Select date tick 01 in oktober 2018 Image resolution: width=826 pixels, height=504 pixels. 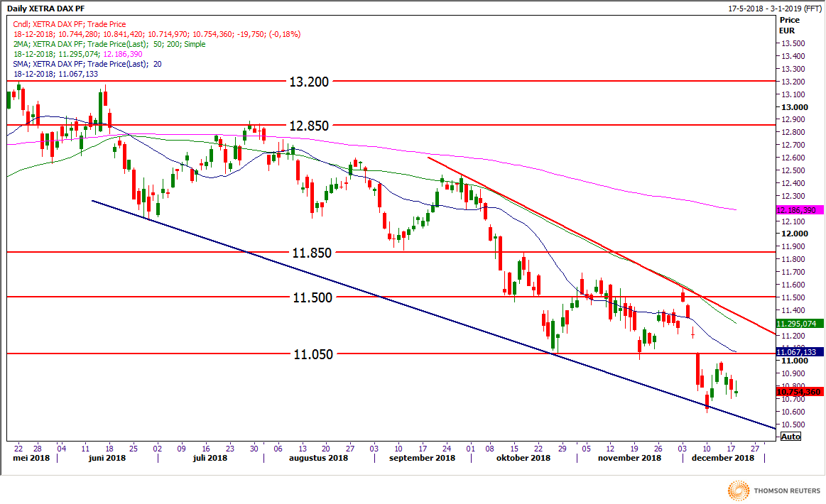470,449
